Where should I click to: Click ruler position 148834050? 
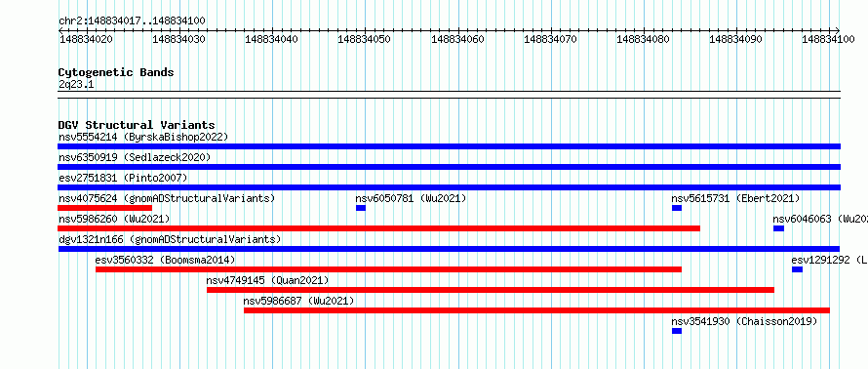[x=365, y=39]
